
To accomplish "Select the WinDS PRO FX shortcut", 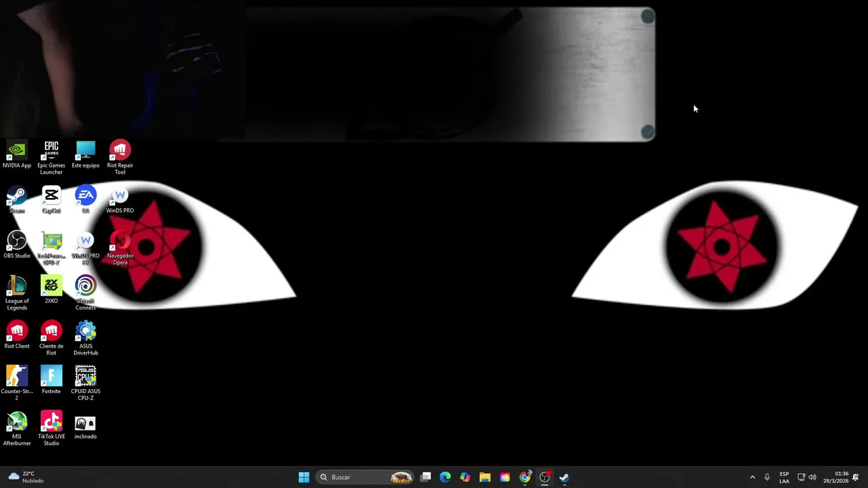I will pyautogui.click(x=85, y=248).
